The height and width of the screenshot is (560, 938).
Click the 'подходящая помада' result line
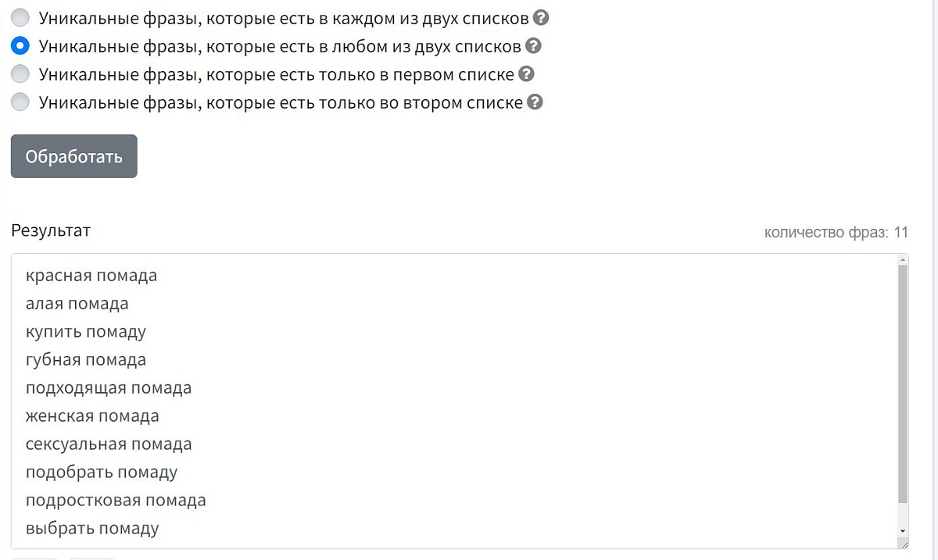coord(109,388)
